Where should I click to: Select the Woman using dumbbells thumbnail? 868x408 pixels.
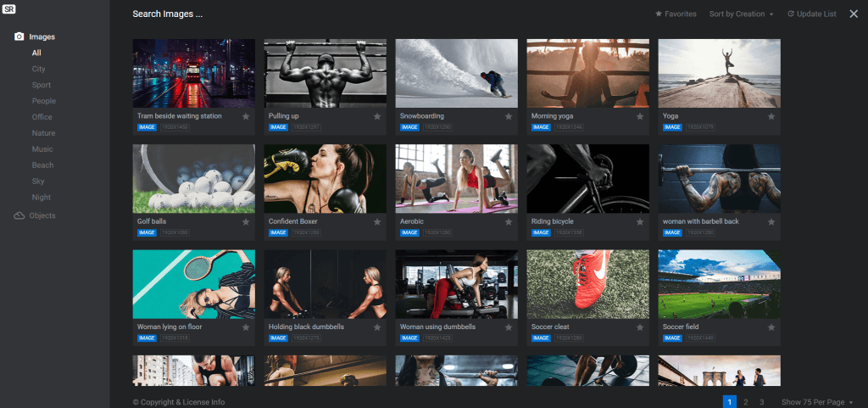(x=456, y=284)
